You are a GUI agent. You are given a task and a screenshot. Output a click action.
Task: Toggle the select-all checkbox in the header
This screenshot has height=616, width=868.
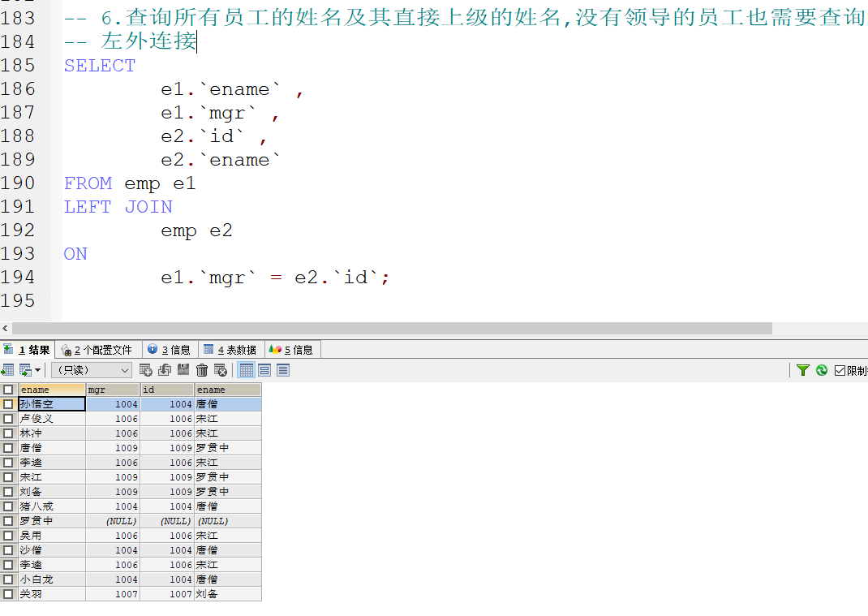coord(8,389)
